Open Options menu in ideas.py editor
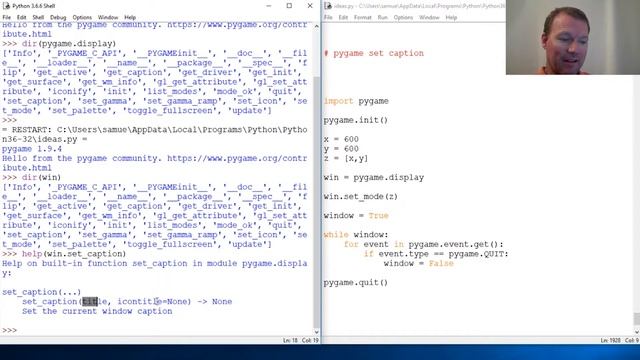This screenshot has width=640, height=360. click(403, 18)
